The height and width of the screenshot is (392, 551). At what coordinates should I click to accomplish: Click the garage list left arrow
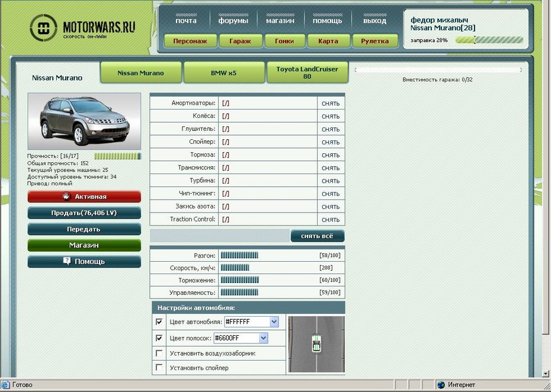click(x=355, y=70)
